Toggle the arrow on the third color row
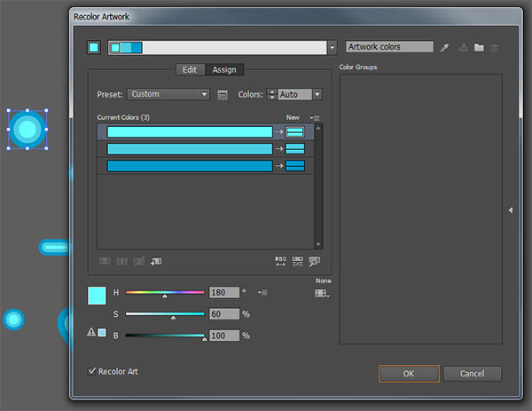Image resolution: width=532 pixels, height=411 pixels. click(x=278, y=165)
